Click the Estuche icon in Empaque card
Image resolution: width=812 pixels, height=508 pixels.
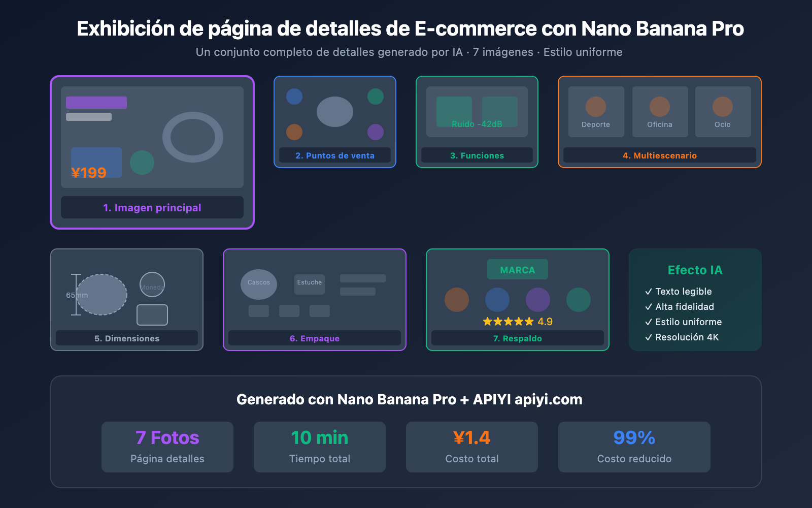click(309, 284)
